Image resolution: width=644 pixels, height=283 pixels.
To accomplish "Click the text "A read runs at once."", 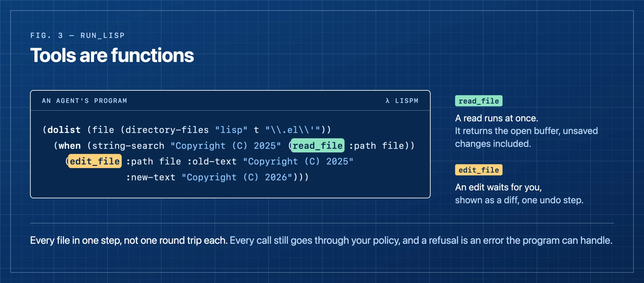I will (497, 118).
